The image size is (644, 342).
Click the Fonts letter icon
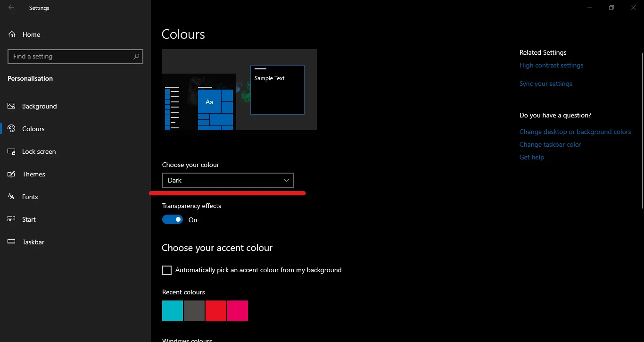click(12, 197)
